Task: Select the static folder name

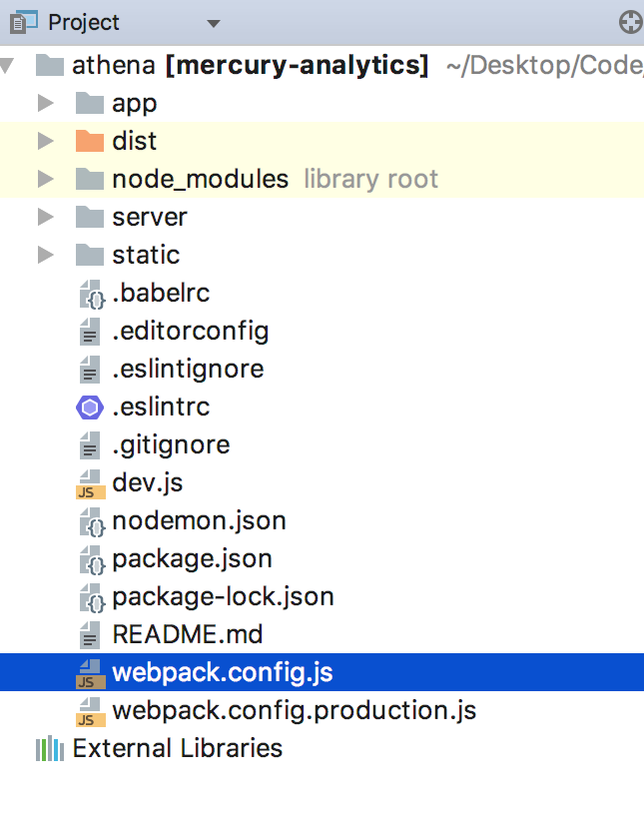Action: click(146, 255)
